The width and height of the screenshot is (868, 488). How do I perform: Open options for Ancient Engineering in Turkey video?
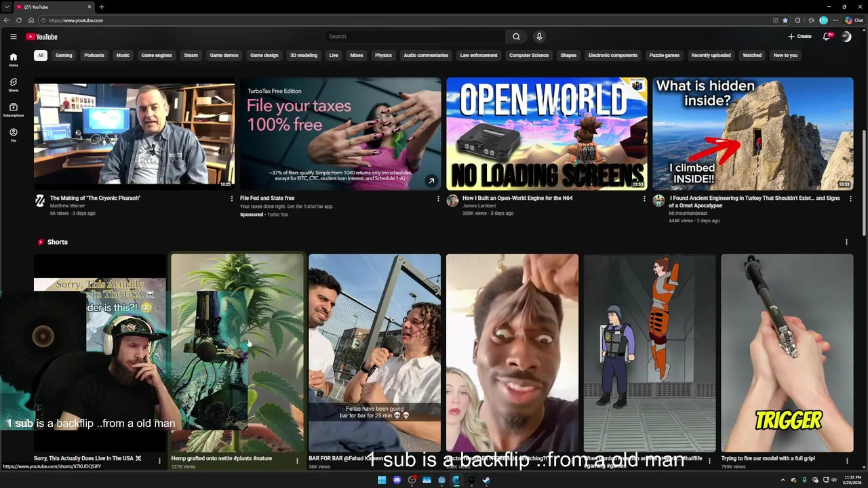click(x=850, y=199)
